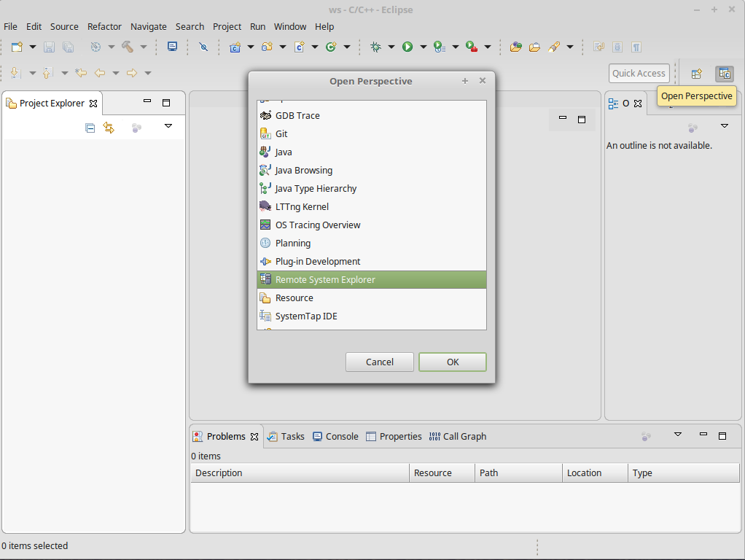Toggle Word Wrap toolbar icon
The height and width of the screenshot is (560, 745).
[598, 47]
